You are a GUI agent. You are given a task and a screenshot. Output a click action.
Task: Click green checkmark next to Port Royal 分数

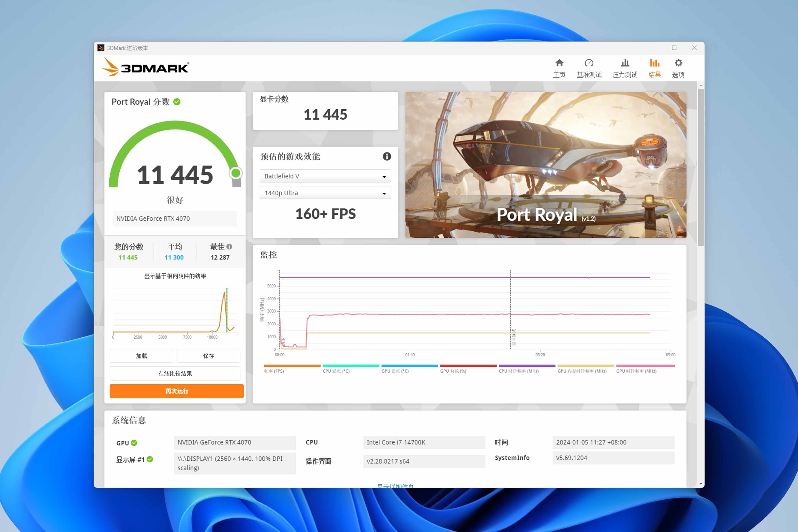click(x=177, y=102)
